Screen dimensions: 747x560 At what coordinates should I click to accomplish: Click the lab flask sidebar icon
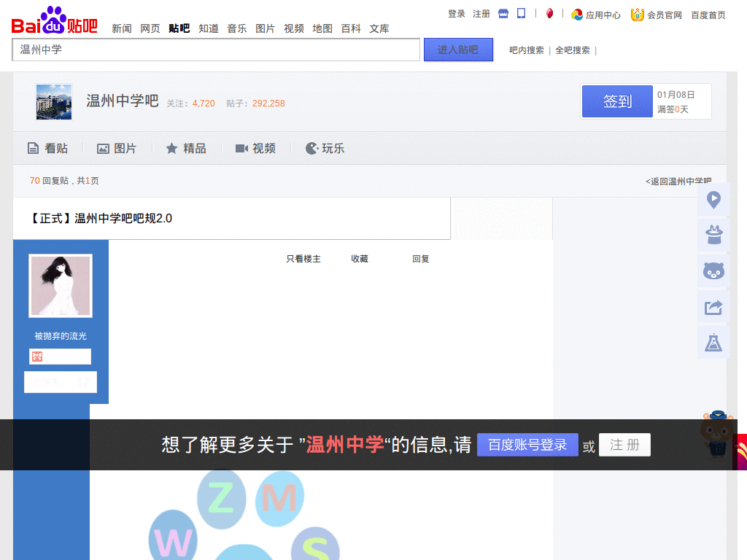click(713, 343)
